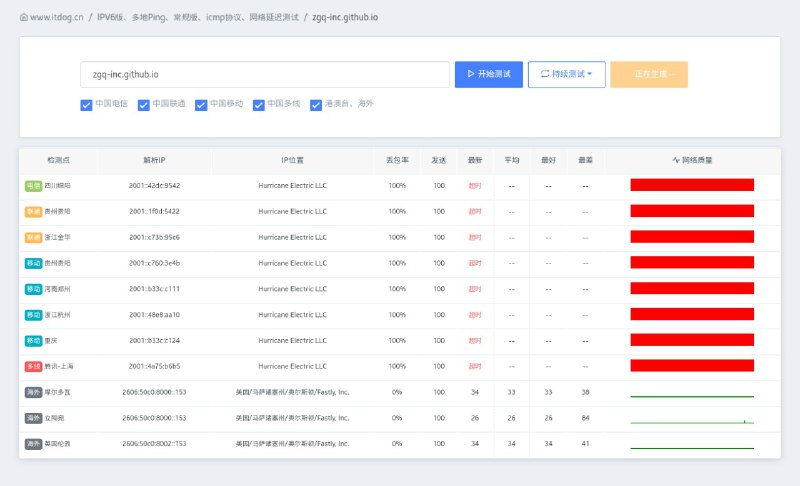This screenshot has width=800, height=486.
Task: Open the IPV6版 多地Ping breadcrumb item
Action: point(197,17)
